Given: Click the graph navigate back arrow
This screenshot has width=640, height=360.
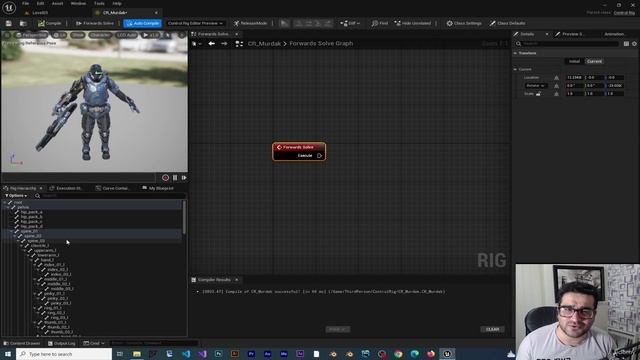Looking at the screenshot, I should point(211,43).
